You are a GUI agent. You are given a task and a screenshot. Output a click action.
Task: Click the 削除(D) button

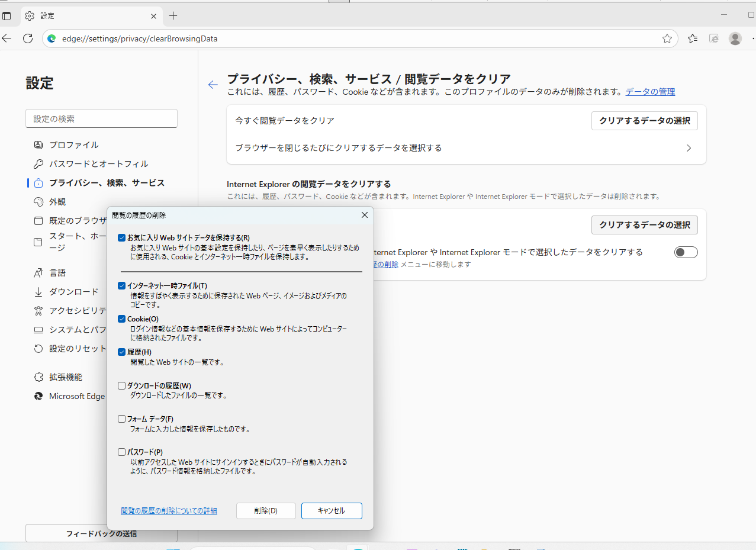(266, 511)
